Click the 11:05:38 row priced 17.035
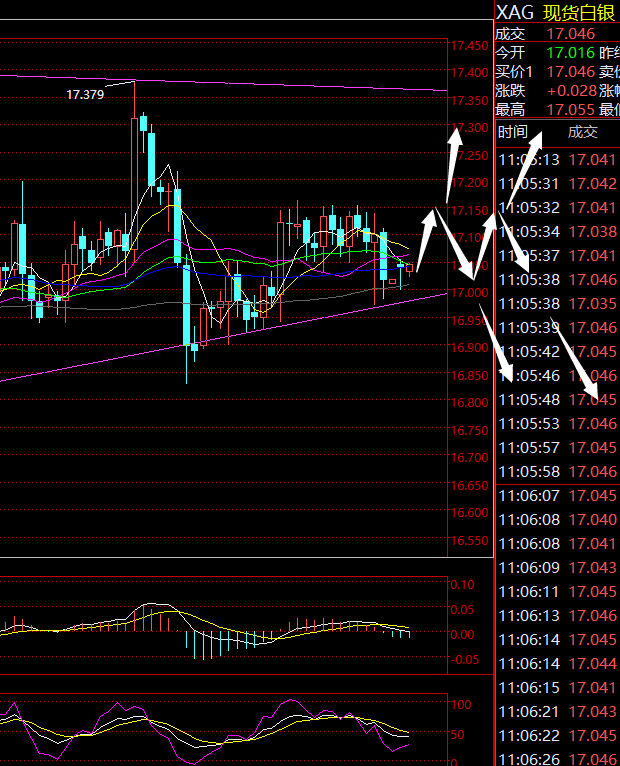This screenshot has height=766, width=620. [558, 303]
